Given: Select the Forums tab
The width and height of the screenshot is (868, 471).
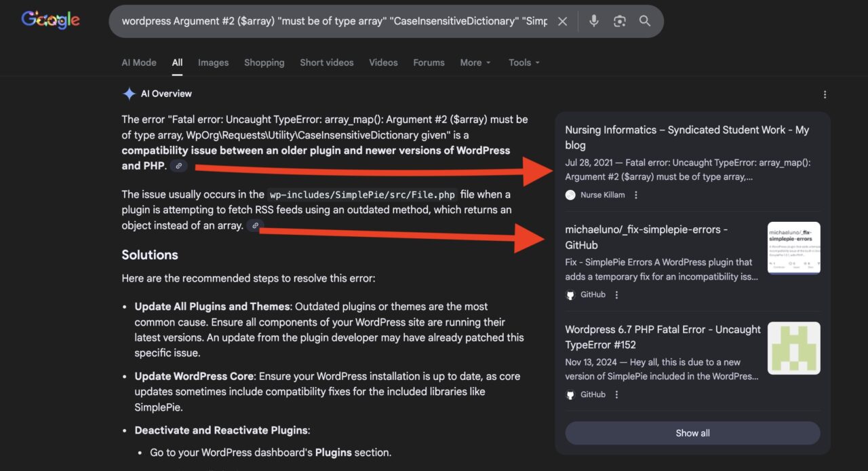Looking at the screenshot, I should (429, 62).
